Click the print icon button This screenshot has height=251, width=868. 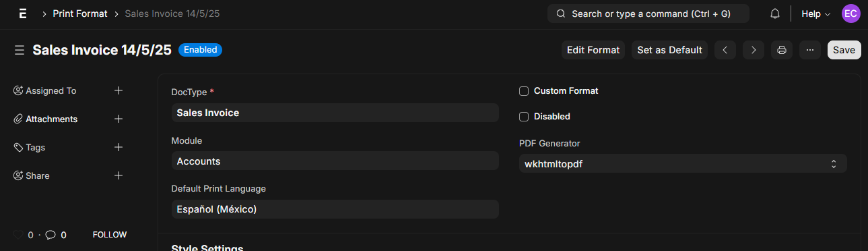(782, 50)
